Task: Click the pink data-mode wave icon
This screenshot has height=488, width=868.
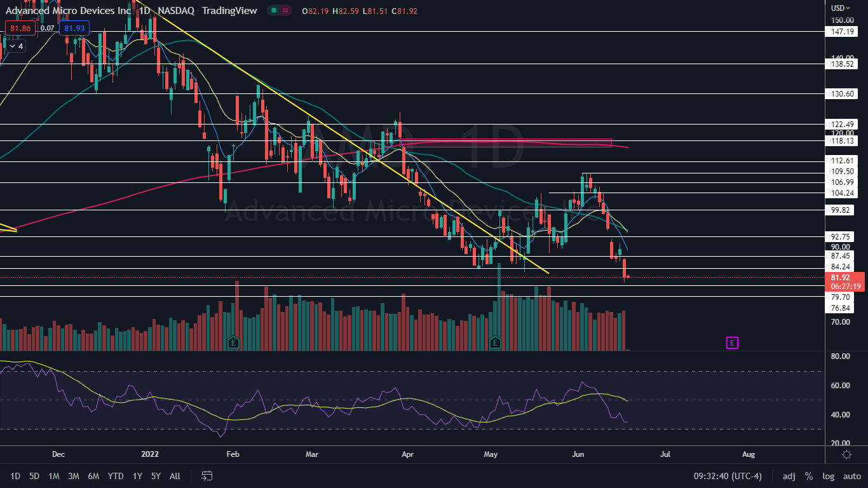Action: click(287, 11)
